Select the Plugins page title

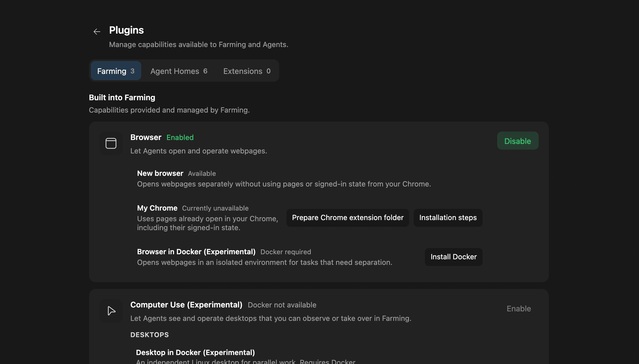126,30
